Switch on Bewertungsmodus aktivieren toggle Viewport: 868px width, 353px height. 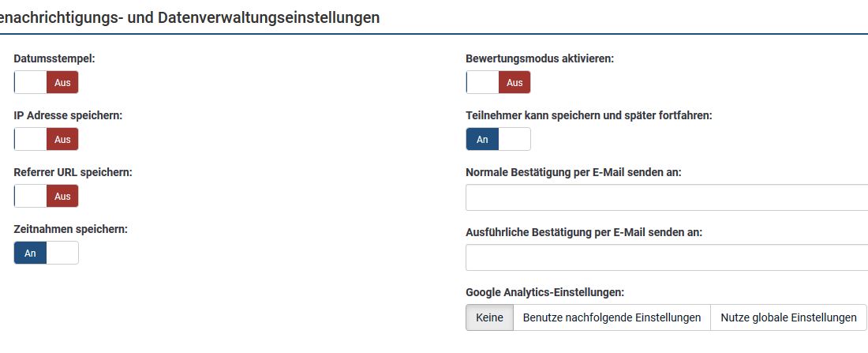[498, 82]
